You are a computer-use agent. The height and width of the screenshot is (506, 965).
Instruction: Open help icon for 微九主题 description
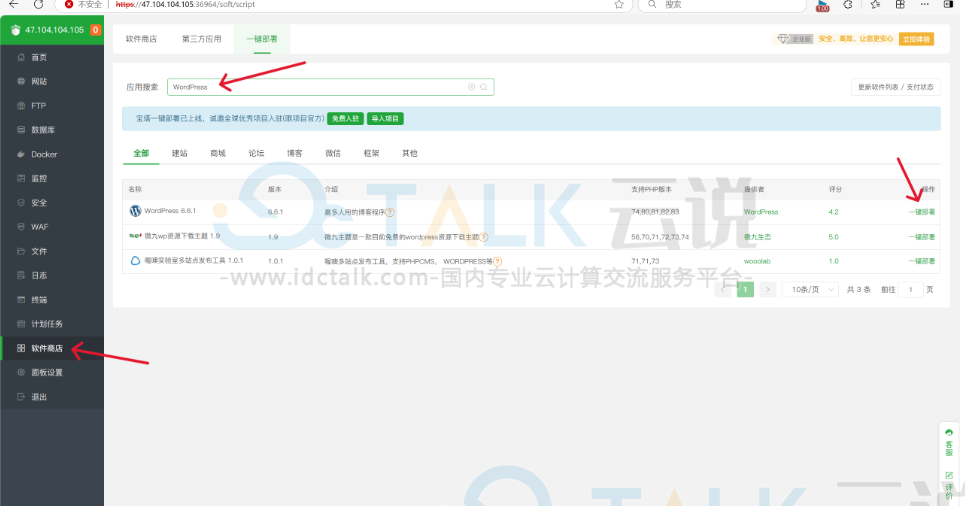(484, 236)
